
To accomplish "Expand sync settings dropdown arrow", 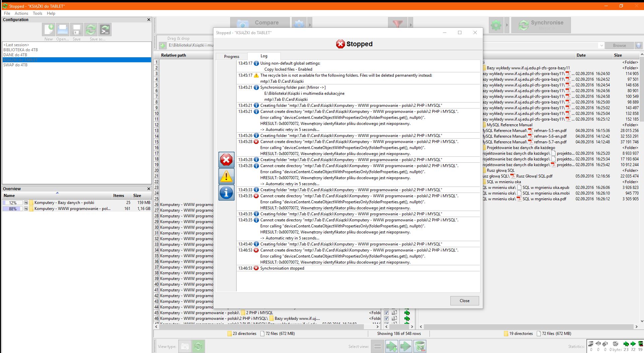I will pyautogui.click(x=507, y=25).
